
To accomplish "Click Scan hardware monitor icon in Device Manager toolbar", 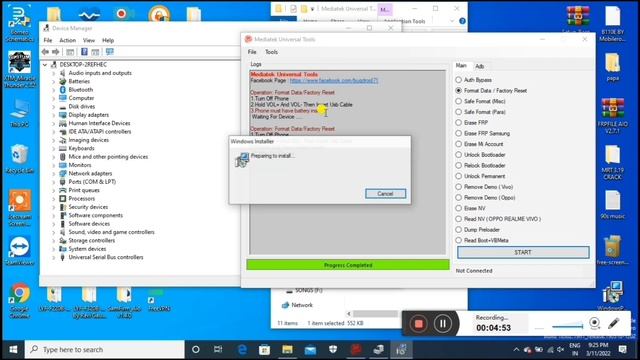I will coord(109,52).
